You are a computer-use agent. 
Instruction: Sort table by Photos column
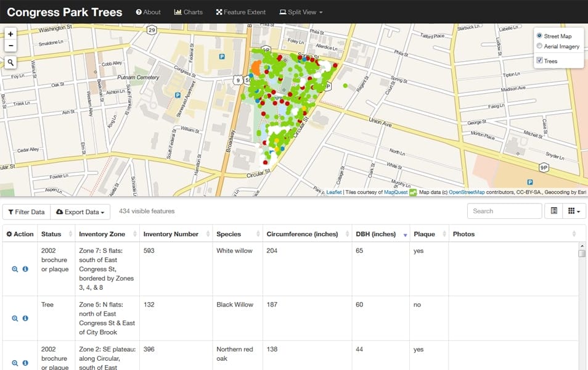point(513,234)
